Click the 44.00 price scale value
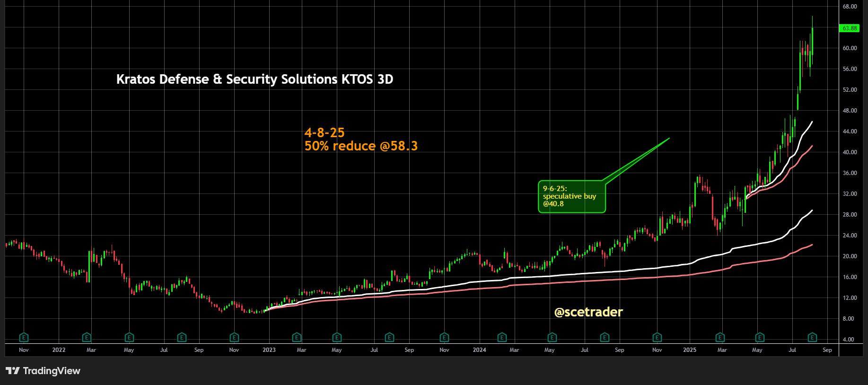 point(850,131)
